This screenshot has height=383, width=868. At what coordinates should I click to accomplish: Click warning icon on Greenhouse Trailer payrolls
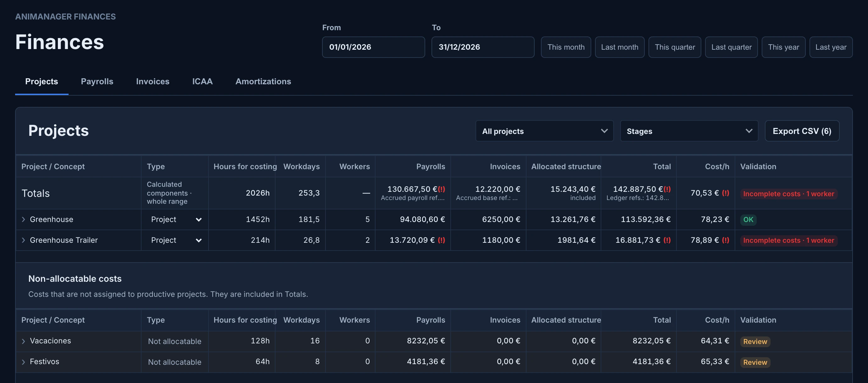tap(442, 240)
